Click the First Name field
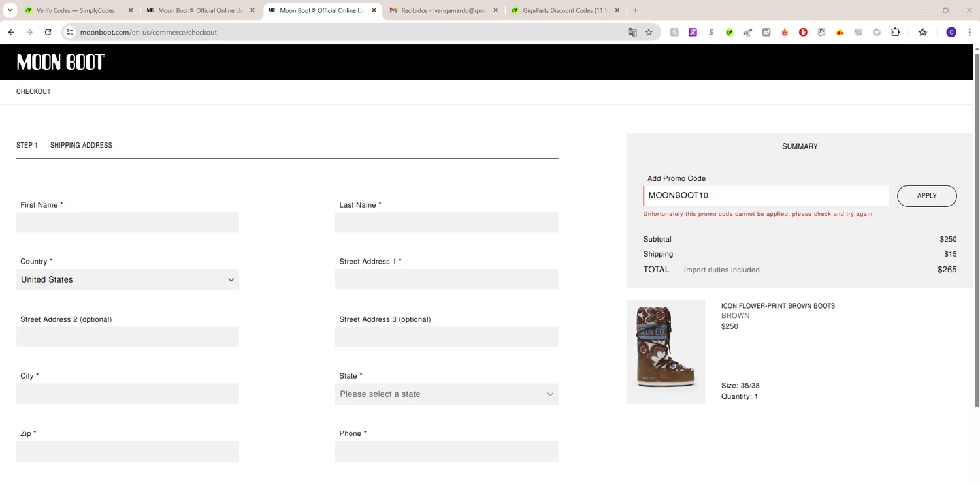Viewport: 980px width, 485px height. coord(127,223)
